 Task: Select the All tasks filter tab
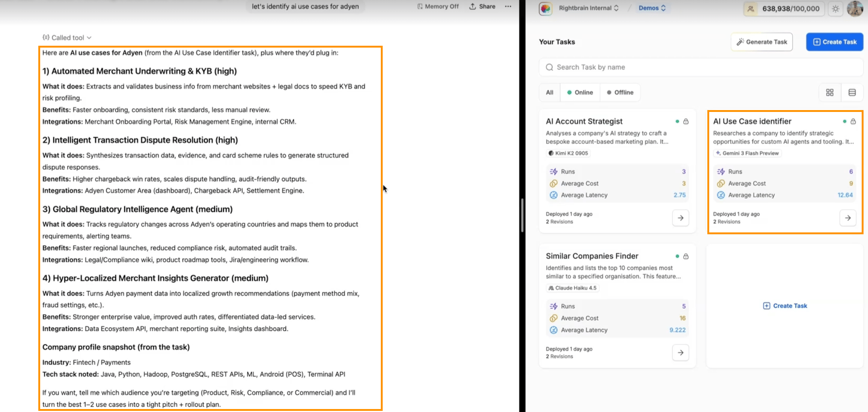pyautogui.click(x=549, y=92)
